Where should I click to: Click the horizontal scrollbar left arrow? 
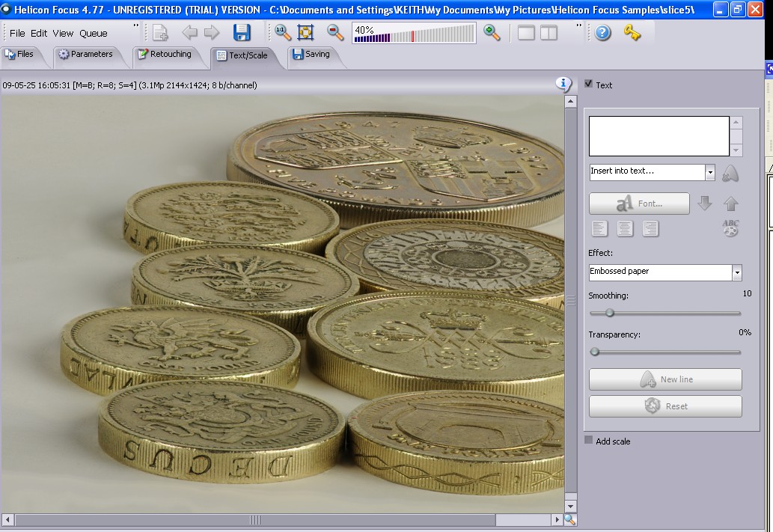[7, 520]
